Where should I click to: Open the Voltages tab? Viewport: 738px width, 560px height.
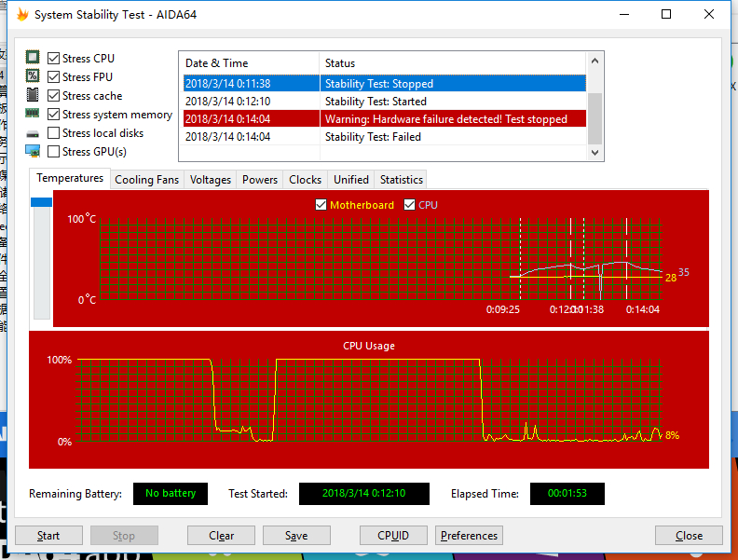[211, 180]
